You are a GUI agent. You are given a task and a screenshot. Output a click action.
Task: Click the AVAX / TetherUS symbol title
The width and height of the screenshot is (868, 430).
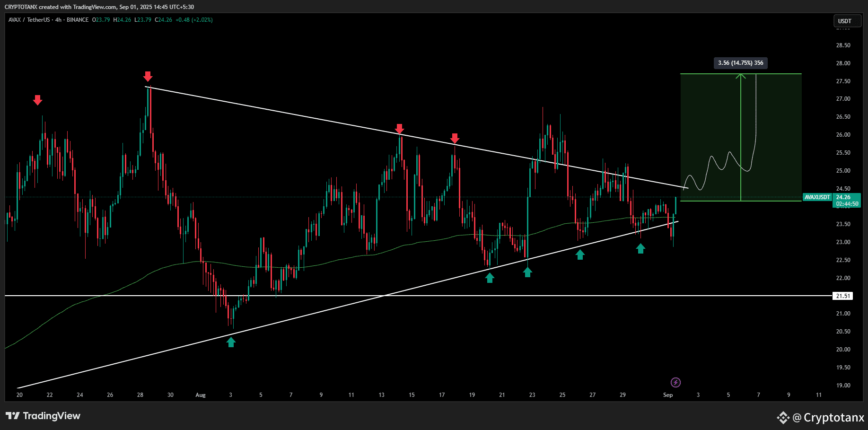[x=29, y=20]
